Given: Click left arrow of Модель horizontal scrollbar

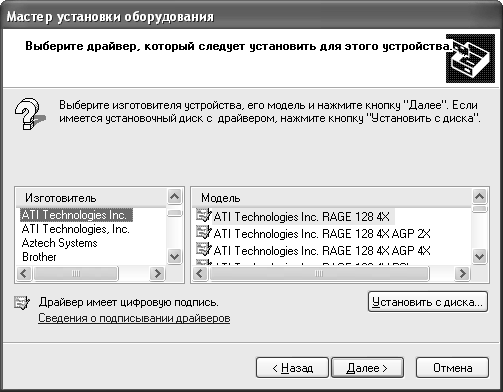Looking at the screenshot, I should pyautogui.click(x=200, y=274).
